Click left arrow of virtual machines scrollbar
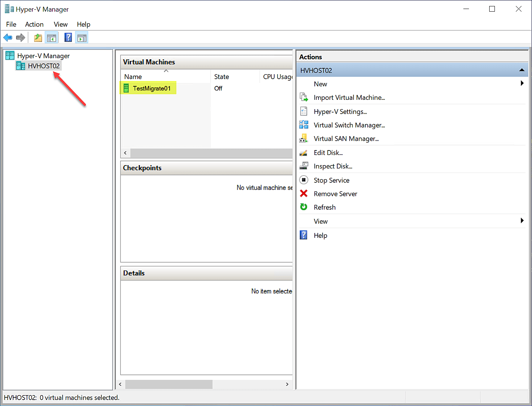The width and height of the screenshot is (532, 406). 125,153
